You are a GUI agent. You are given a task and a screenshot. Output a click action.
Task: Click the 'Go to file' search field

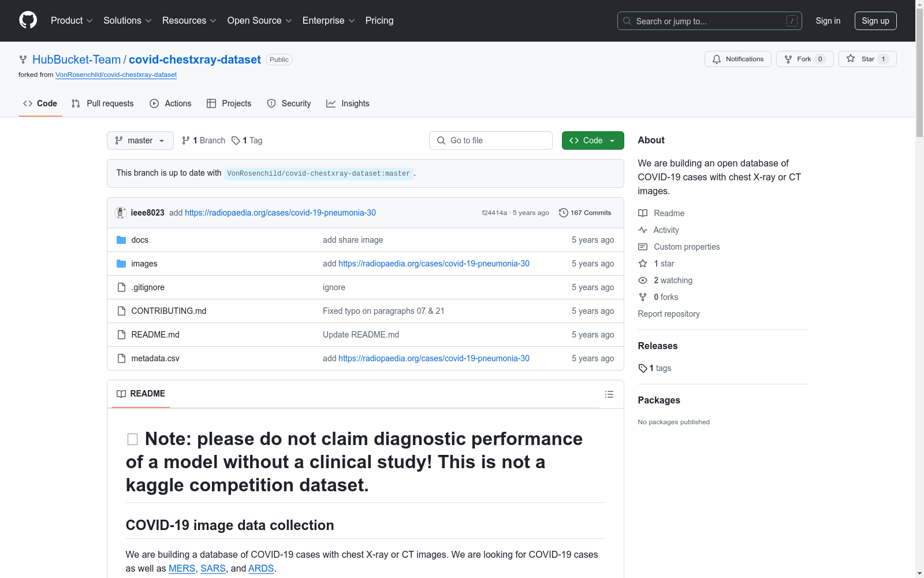pyautogui.click(x=491, y=140)
